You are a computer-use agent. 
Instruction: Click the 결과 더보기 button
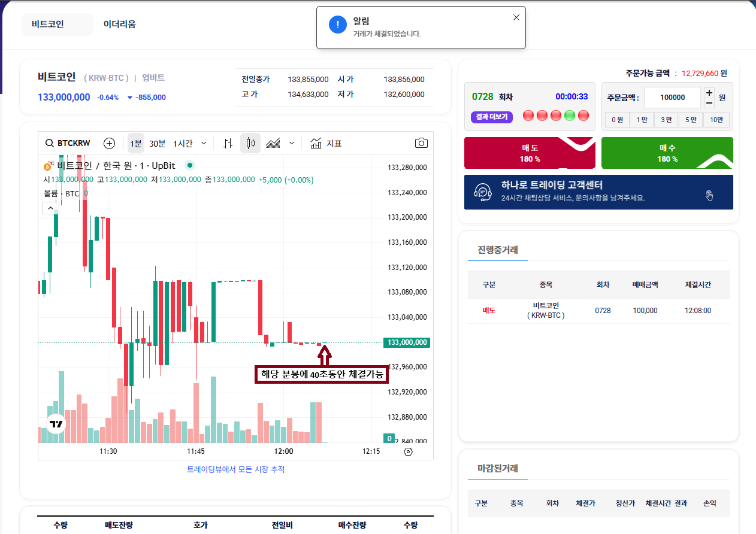(492, 117)
